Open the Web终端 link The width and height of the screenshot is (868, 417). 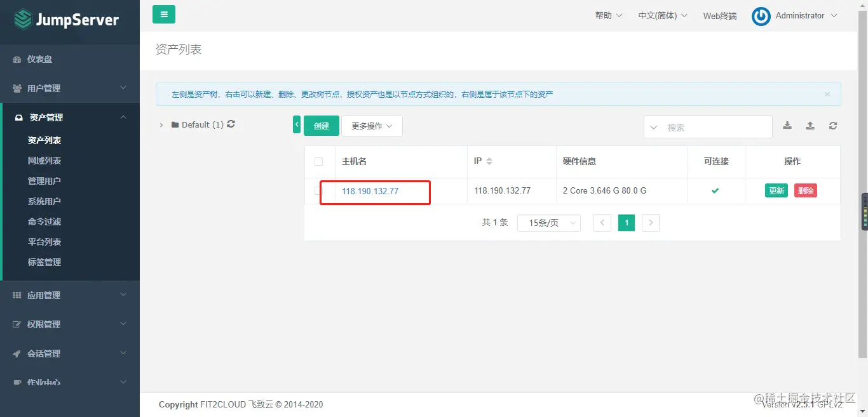pos(720,16)
